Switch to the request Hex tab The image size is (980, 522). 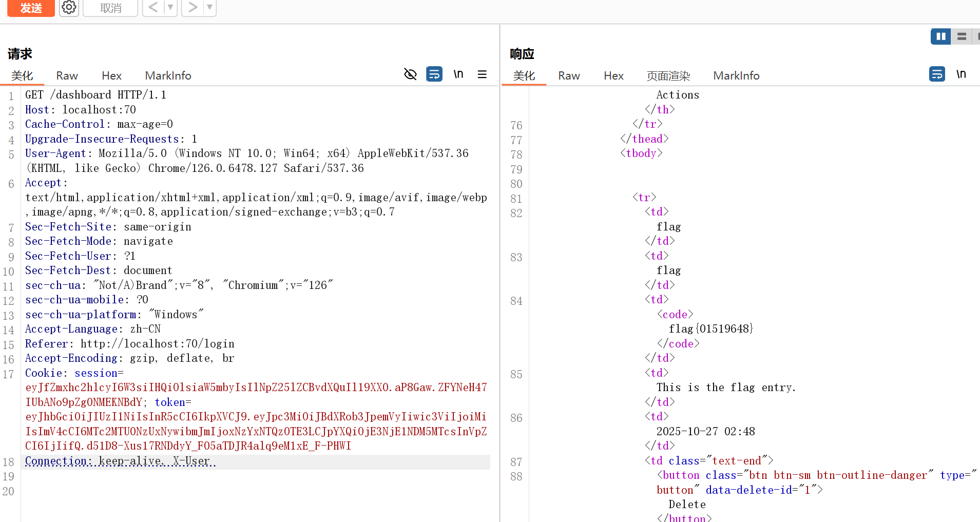click(111, 75)
